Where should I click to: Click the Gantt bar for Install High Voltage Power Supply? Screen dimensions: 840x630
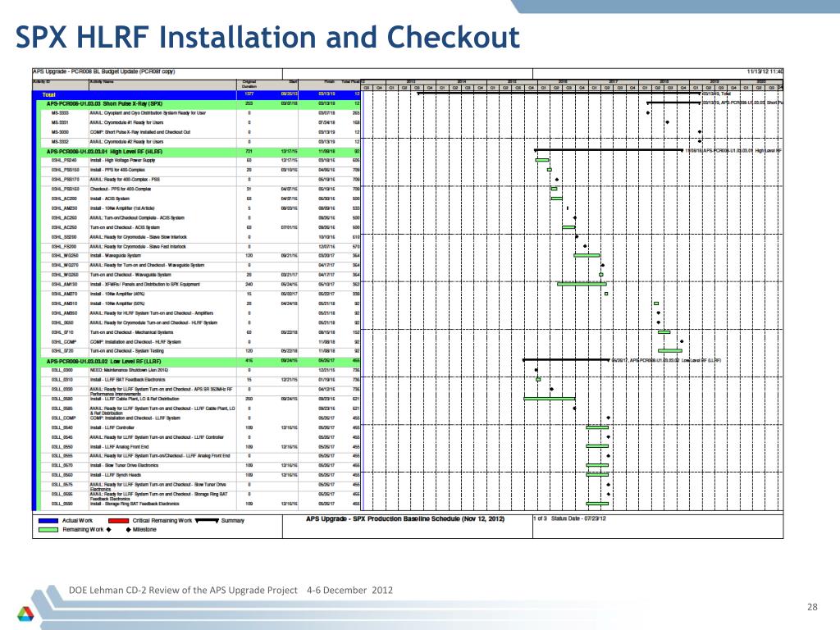point(542,160)
